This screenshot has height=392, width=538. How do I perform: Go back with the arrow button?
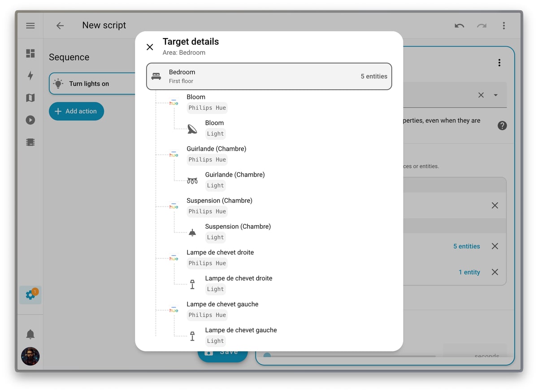(x=60, y=26)
